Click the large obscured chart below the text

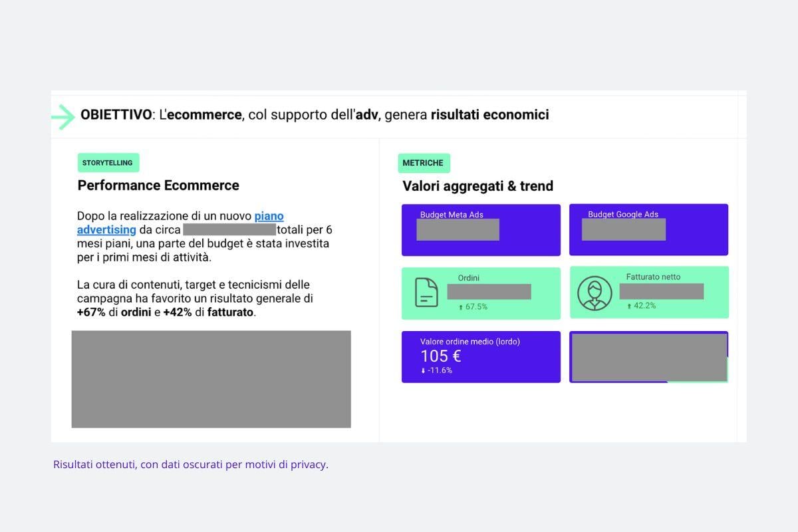(x=211, y=379)
